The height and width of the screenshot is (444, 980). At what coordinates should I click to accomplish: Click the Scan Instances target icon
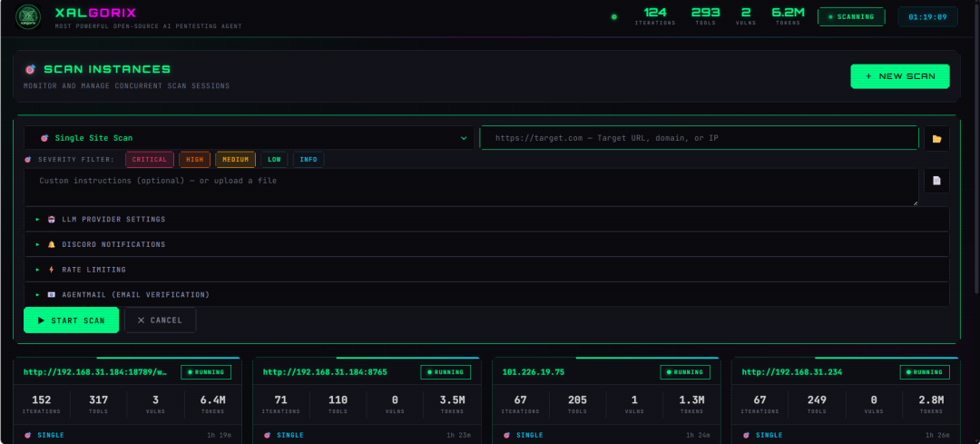[30, 69]
